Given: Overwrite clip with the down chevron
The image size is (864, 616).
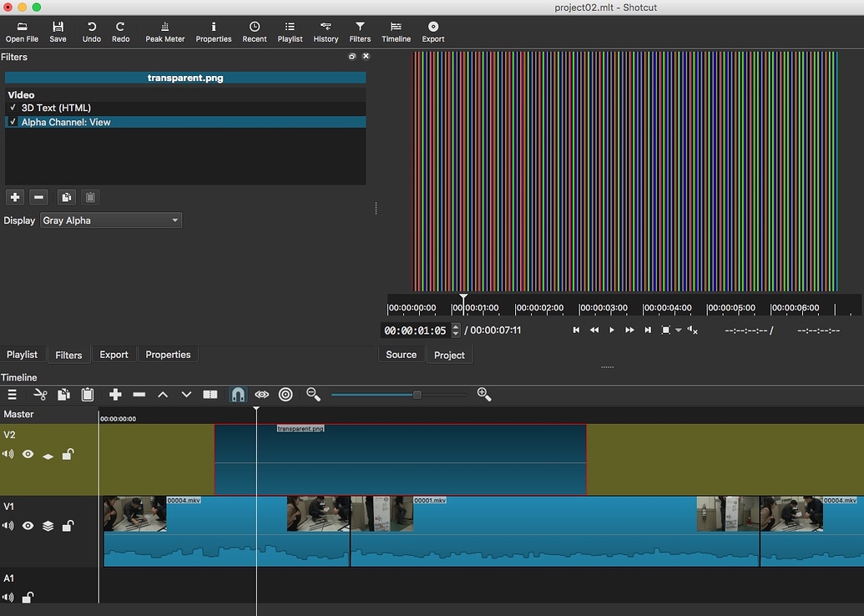Looking at the screenshot, I should (x=186, y=395).
